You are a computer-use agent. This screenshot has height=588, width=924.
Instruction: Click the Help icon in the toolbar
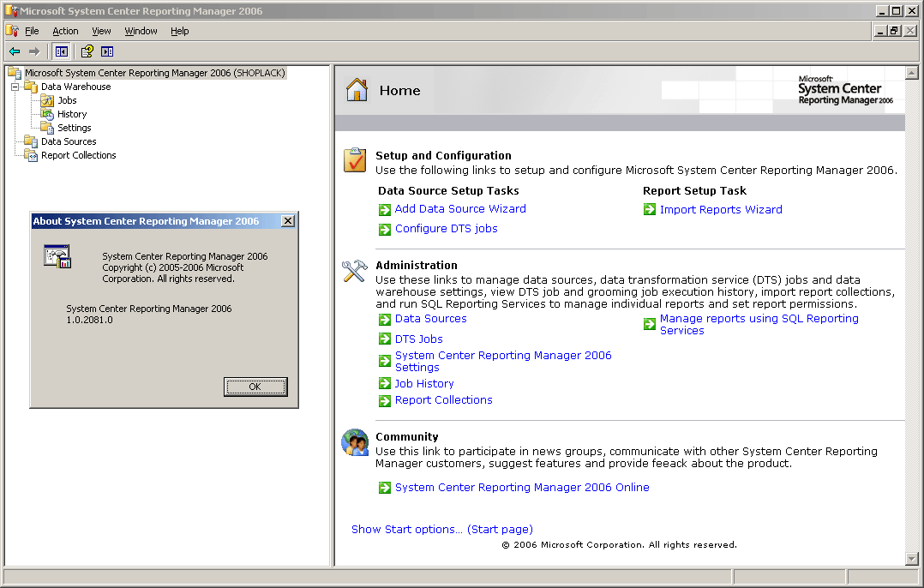click(x=87, y=51)
